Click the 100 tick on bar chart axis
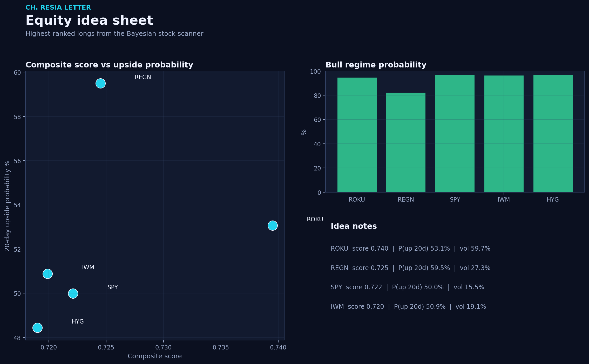This screenshot has width=589, height=364. [315, 72]
